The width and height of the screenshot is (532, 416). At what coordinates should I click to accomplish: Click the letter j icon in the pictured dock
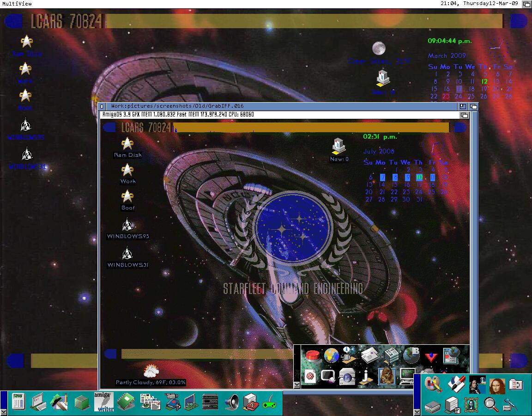[x=365, y=377]
